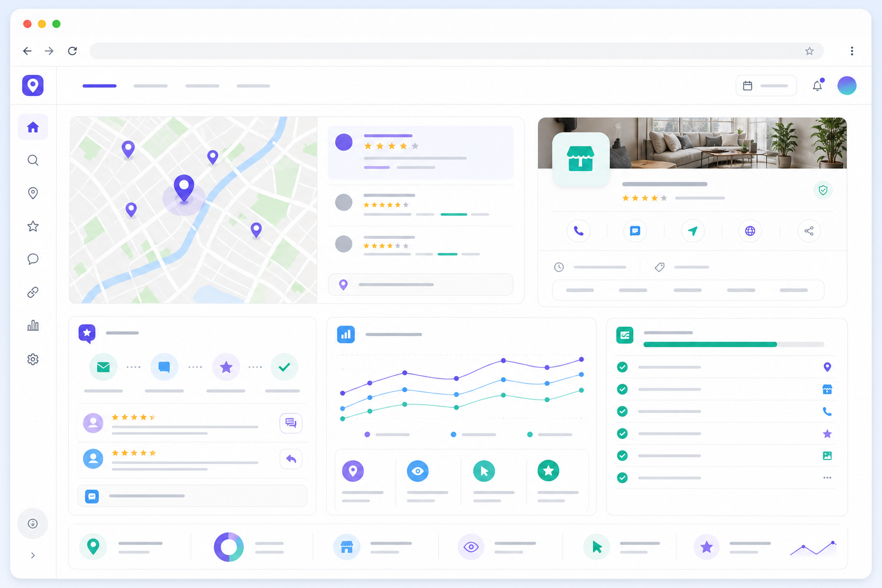Click the blue eye views metric icon

tap(418, 471)
